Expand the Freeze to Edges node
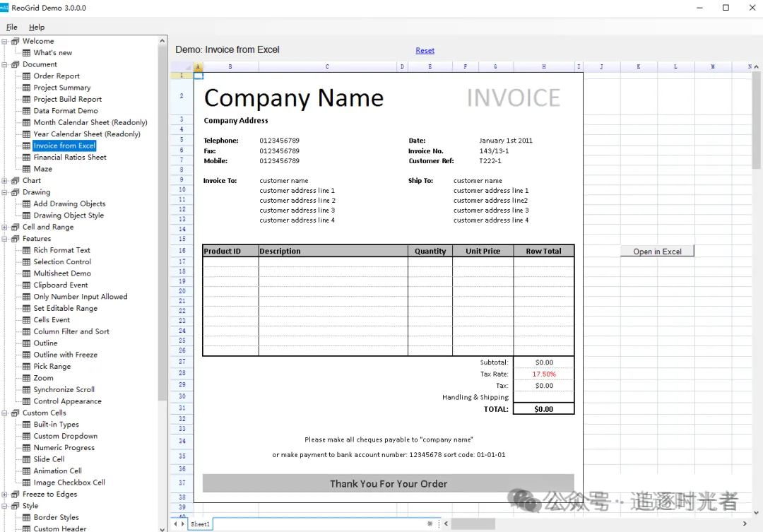 (x=4, y=494)
